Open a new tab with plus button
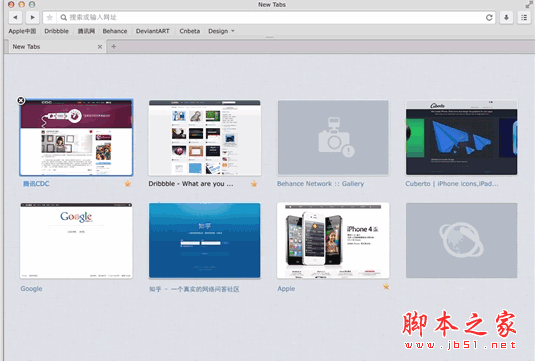 tap(114, 46)
